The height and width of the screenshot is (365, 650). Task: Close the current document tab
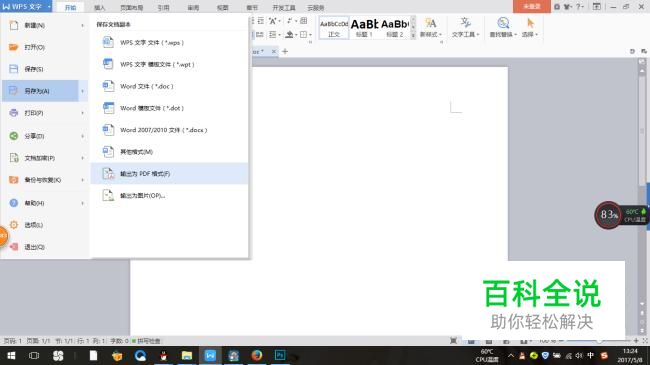click(x=274, y=51)
